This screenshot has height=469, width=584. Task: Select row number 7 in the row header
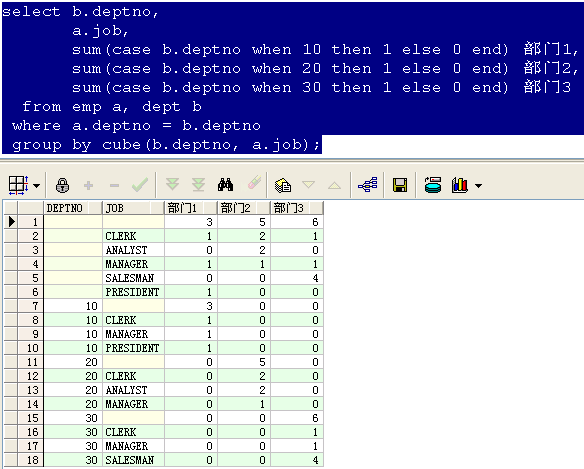coord(31,306)
